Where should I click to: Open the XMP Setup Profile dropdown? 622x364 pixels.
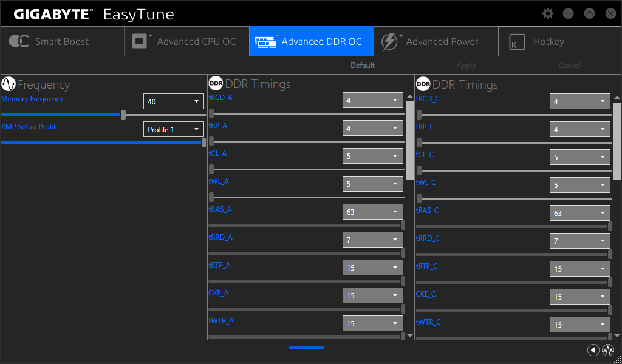coord(173,129)
